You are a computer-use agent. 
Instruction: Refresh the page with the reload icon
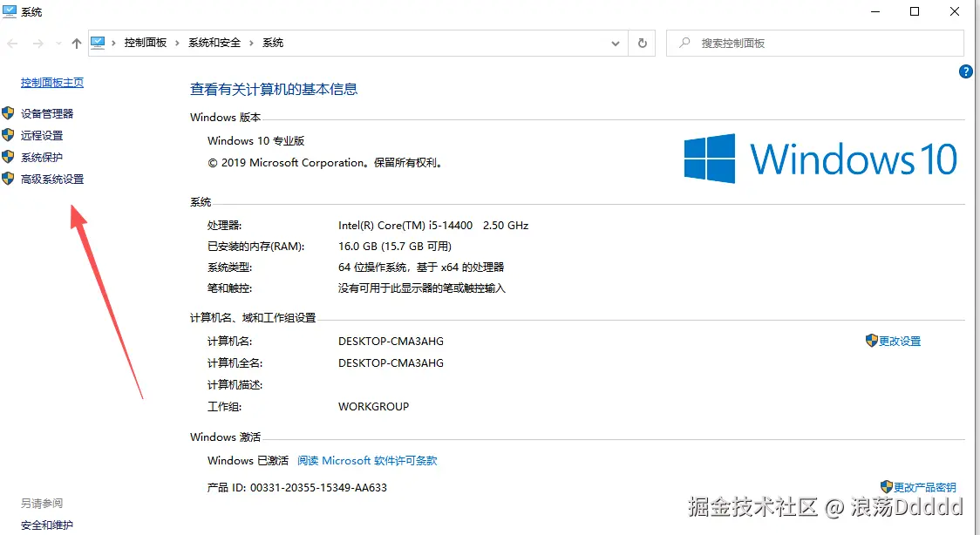642,43
